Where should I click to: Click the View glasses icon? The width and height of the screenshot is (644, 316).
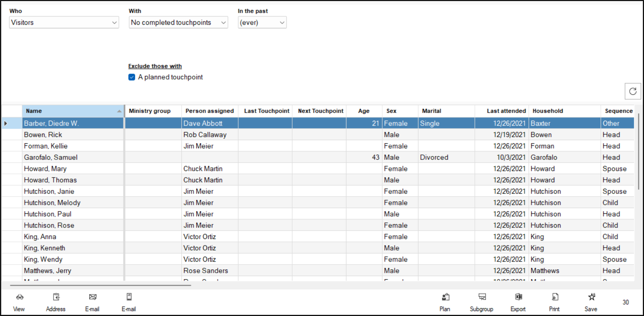19,297
